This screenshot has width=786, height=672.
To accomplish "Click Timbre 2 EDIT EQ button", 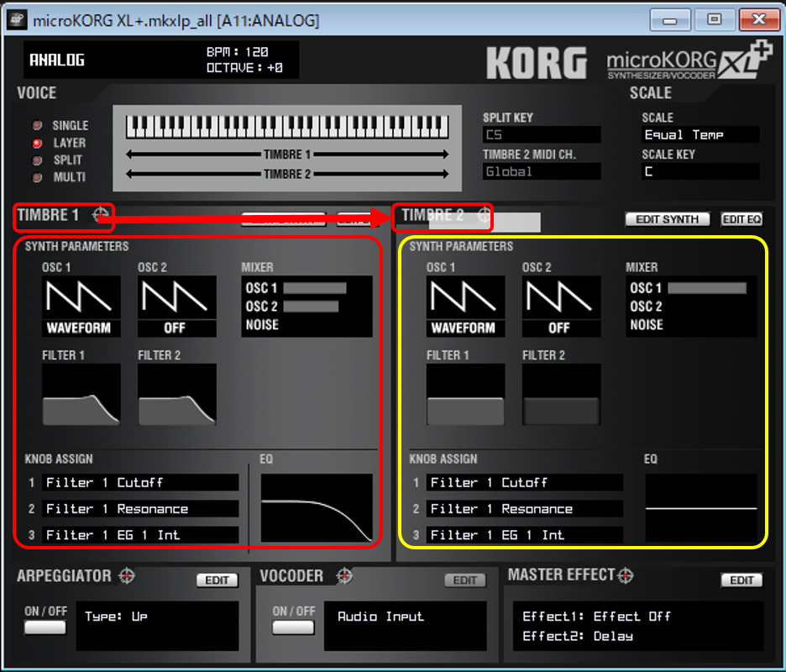I will pos(741,219).
